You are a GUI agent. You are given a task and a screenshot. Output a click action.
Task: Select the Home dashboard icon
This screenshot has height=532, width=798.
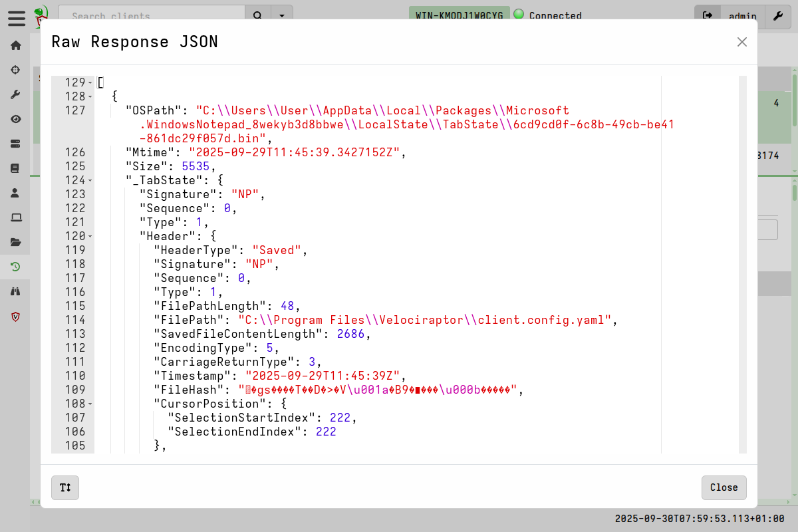15,45
